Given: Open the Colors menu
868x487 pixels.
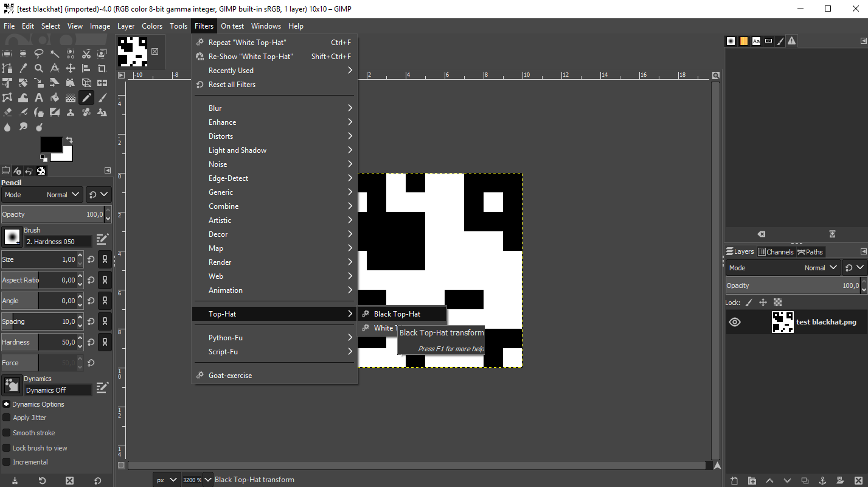Looking at the screenshot, I should coord(152,26).
